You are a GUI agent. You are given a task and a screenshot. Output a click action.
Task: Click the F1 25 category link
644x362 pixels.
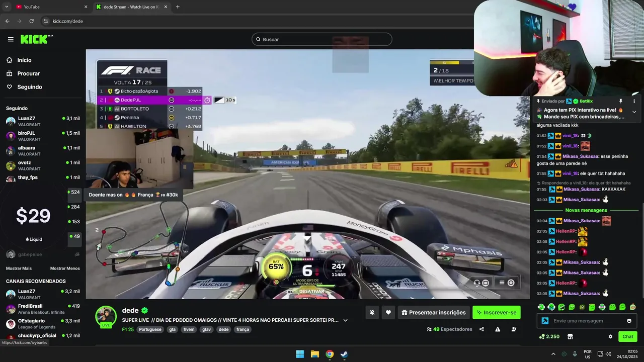pyautogui.click(x=128, y=330)
